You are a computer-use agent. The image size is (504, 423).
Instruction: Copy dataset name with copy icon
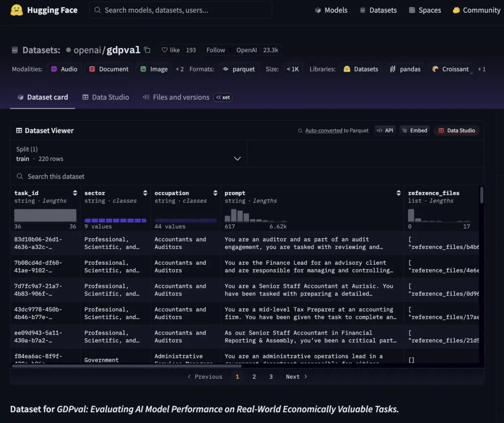(147, 50)
